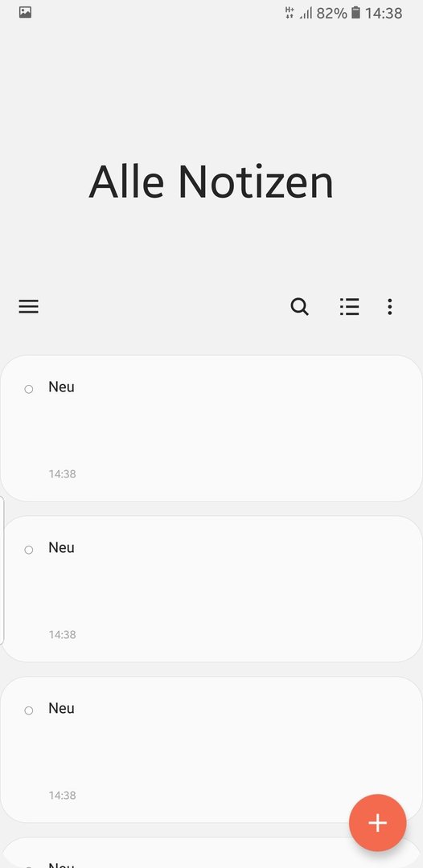Open the three-dot more options menu
Viewport: 423px width, 868px height.
click(390, 306)
